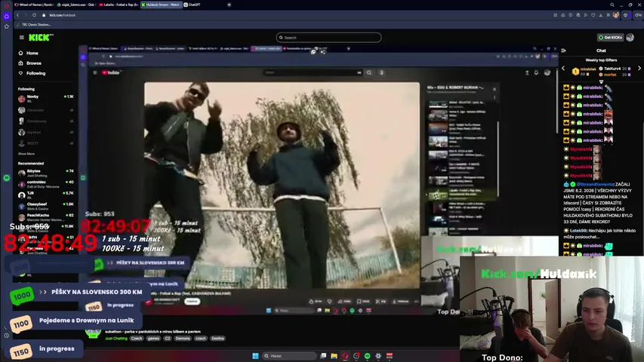This screenshot has width=644, height=362.
Task: Click the Demons stream tag
Action: tap(183, 339)
